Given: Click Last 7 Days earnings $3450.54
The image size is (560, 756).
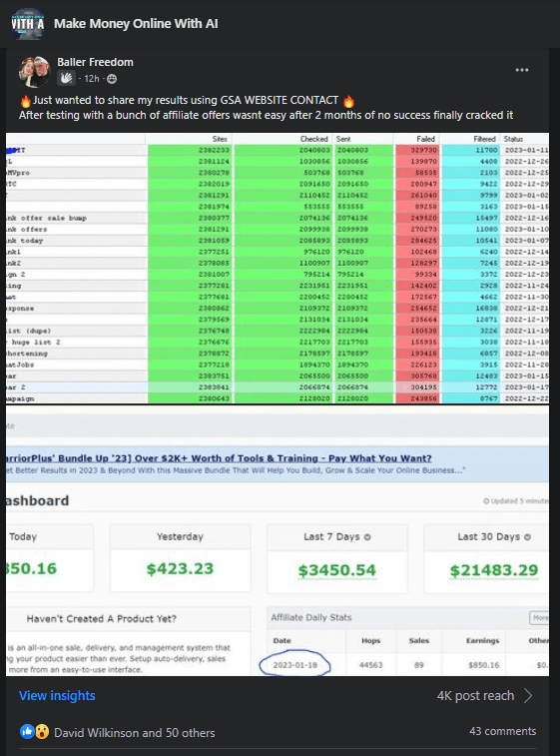Looking at the screenshot, I should (336, 570).
